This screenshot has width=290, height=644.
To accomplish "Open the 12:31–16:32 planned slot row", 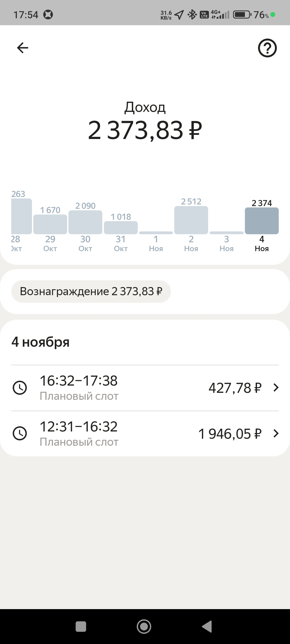I will [145, 434].
